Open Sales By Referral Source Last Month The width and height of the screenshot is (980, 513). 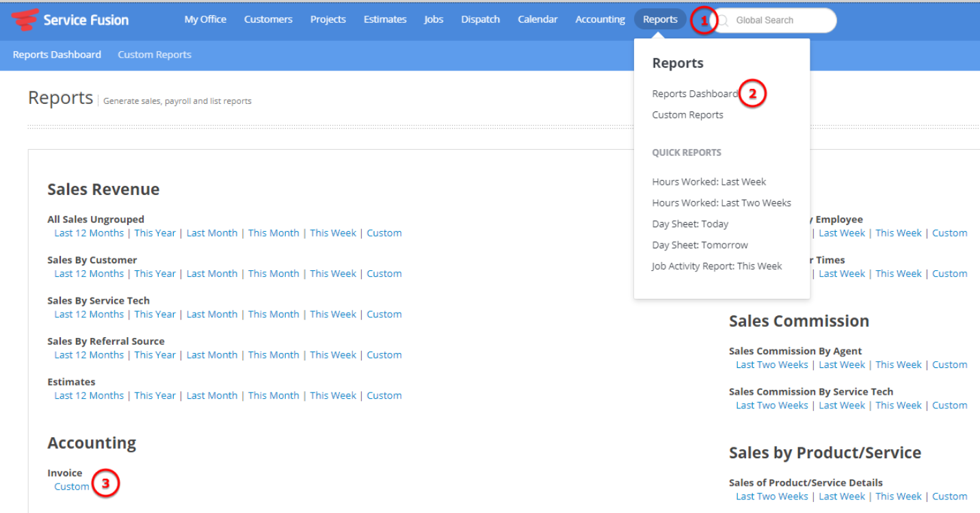tap(212, 355)
